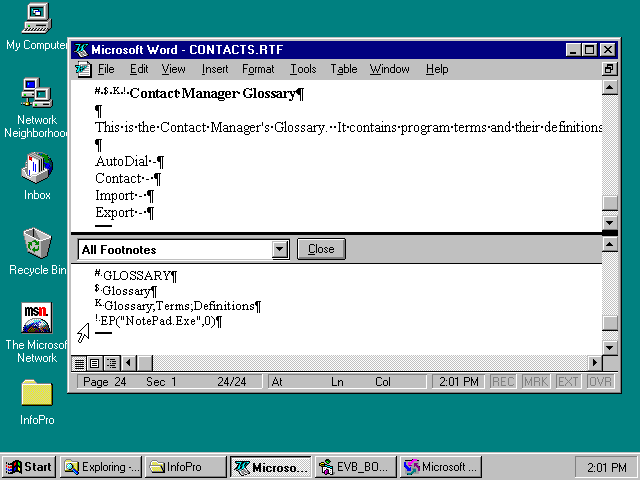Screen dimensions: 640x480
Task: Click the Word document control icon
Action: click(x=83, y=69)
